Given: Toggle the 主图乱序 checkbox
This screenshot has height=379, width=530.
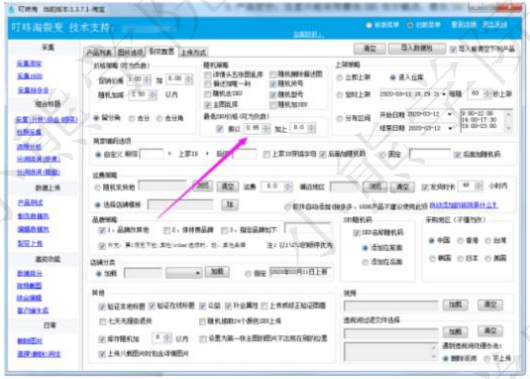Looking at the screenshot, I should click(208, 104).
